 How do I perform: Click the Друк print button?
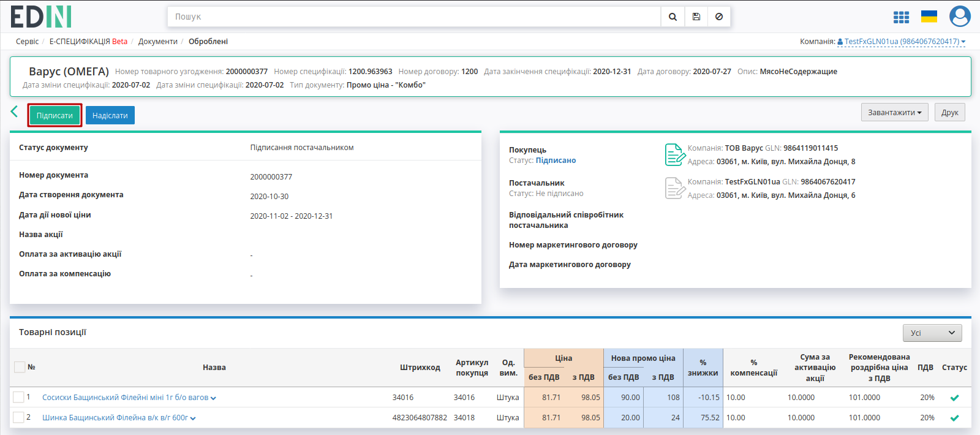point(950,112)
